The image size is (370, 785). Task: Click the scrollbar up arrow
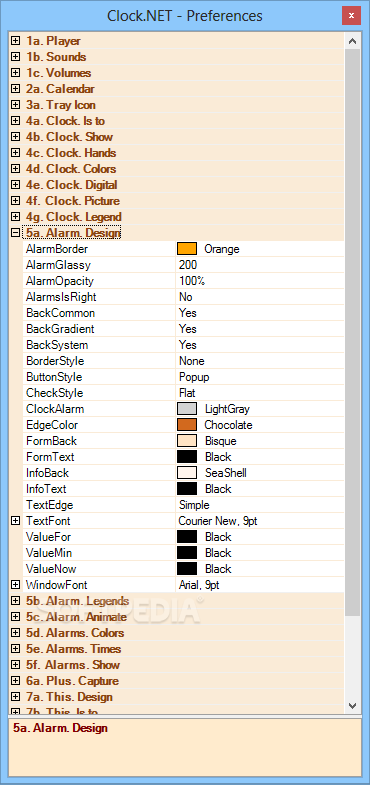[352, 42]
